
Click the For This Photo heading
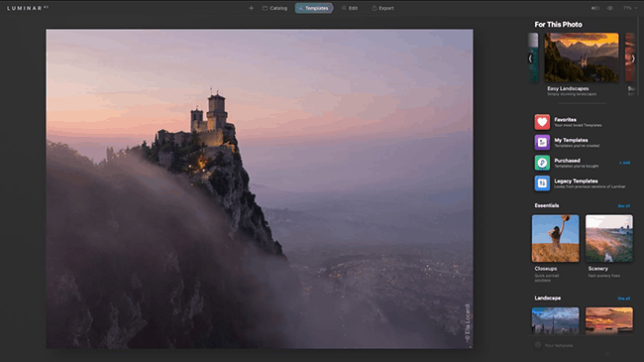(x=558, y=25)
